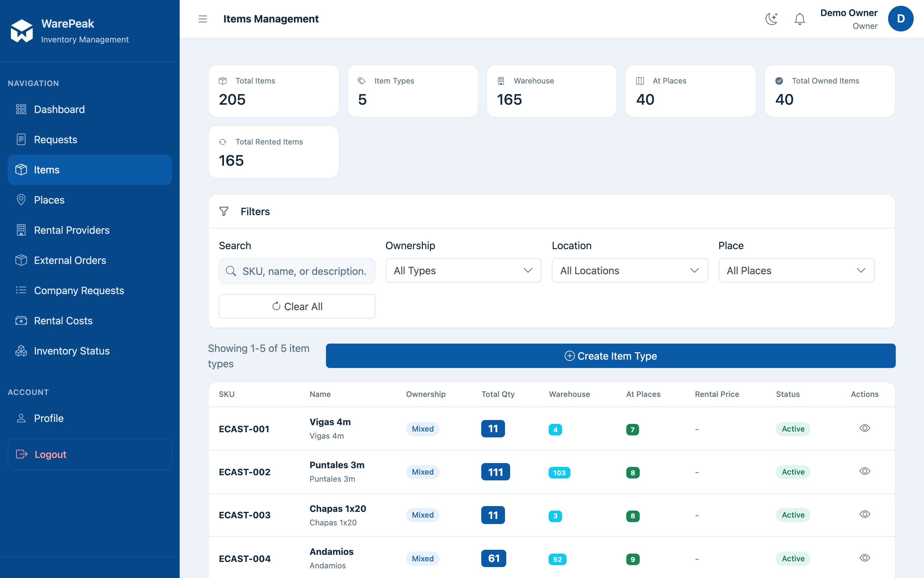The height and width of the screenshot is (578, 924).
Task: Select the Items navigation entry
Action: click(90, 170)
